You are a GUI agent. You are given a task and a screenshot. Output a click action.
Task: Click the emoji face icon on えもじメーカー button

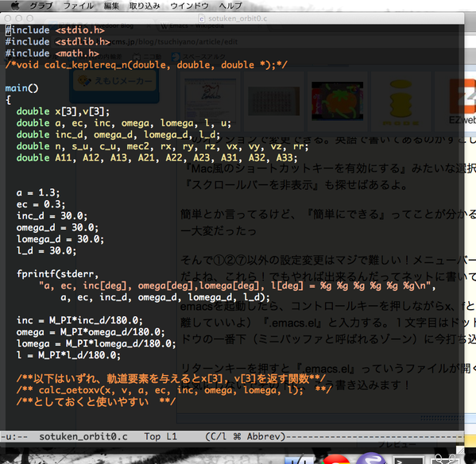tap(84, 81)
